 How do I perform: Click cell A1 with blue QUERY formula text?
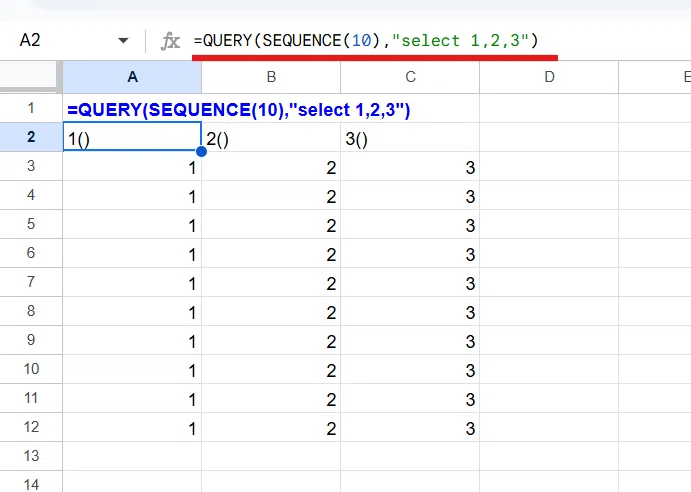click(238, 109)
